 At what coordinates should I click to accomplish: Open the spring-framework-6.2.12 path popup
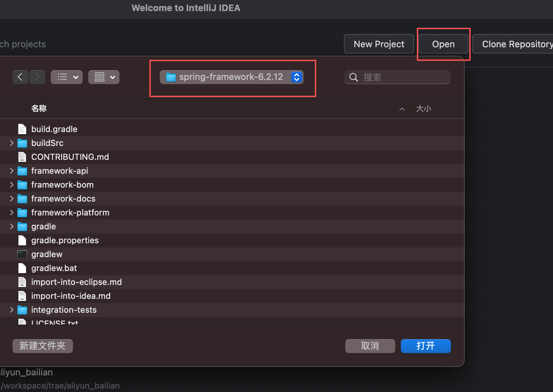232,77
